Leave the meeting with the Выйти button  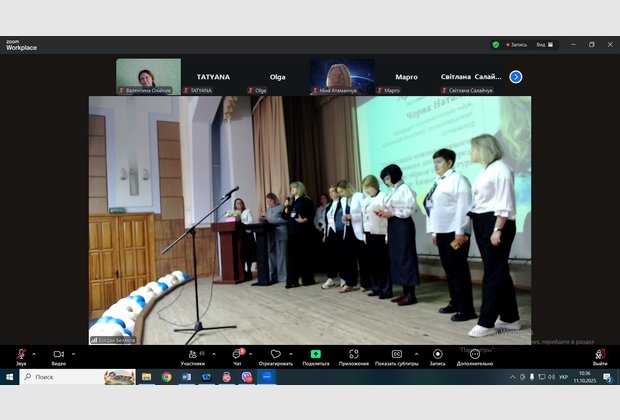tap(600, 357)
